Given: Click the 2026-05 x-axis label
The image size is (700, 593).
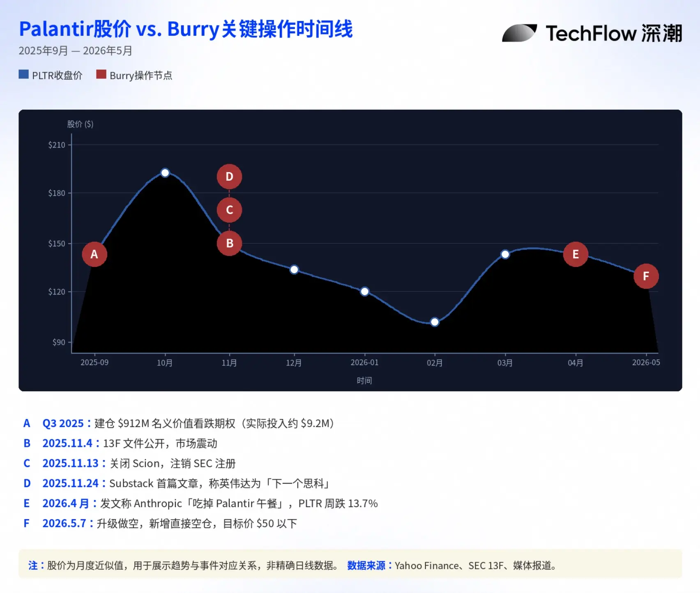Looking at the screenshot, I should tap(646, 363).
